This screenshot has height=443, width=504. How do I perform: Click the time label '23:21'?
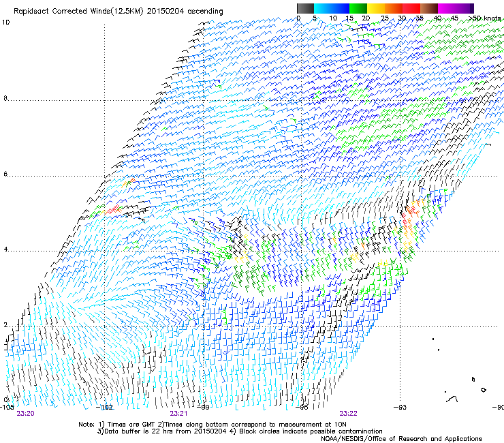point(178,414)
